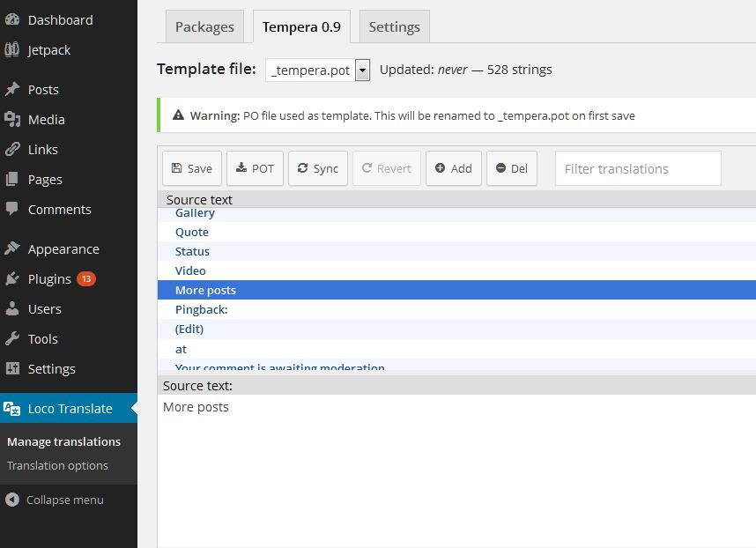Open the Settings tab next to Tempera
Screen dimensions: 756x548
coord(395,26)
